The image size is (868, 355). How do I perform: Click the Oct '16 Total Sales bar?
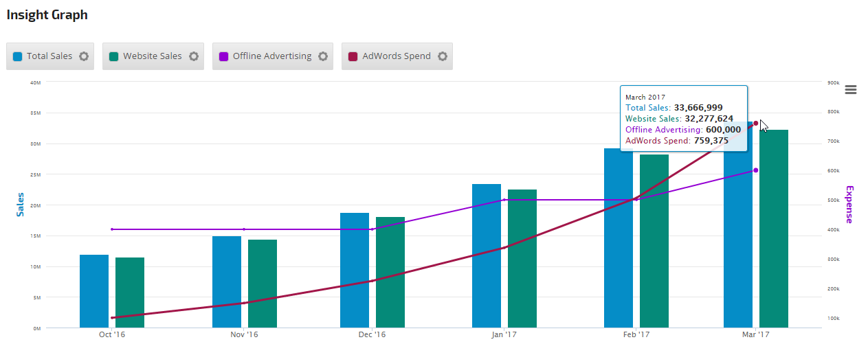(94, 292)
